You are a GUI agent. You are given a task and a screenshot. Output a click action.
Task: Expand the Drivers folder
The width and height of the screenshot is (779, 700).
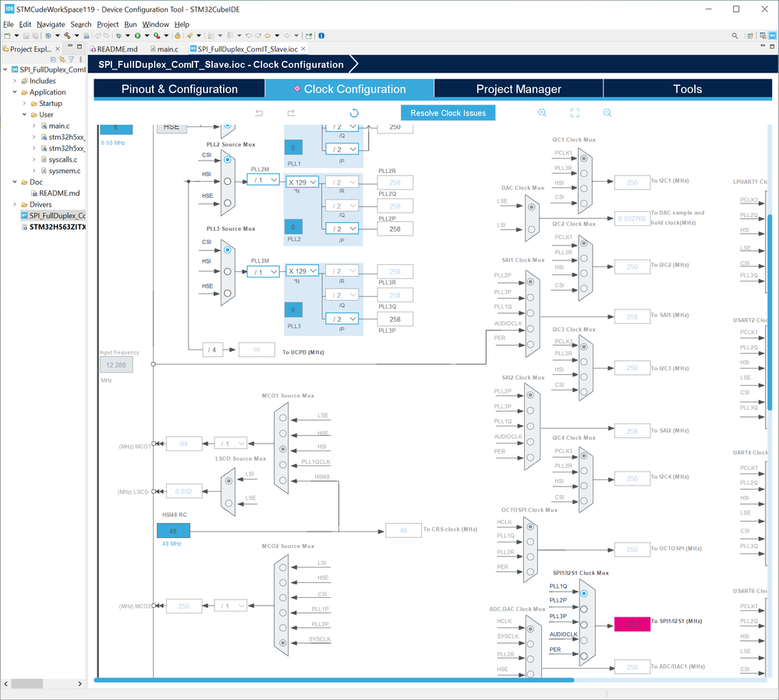point(14,204)
